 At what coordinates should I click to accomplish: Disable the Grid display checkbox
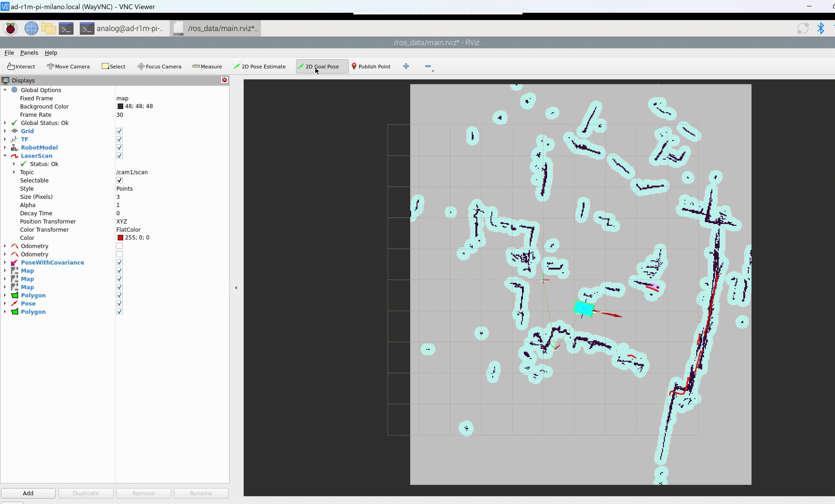click(119, 131)
